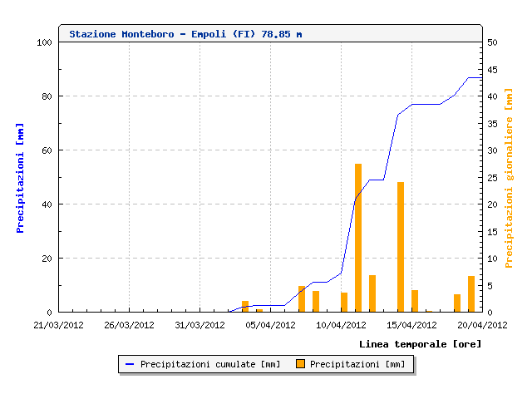Click the second-tallest orange bar

(x=401, y=247)
